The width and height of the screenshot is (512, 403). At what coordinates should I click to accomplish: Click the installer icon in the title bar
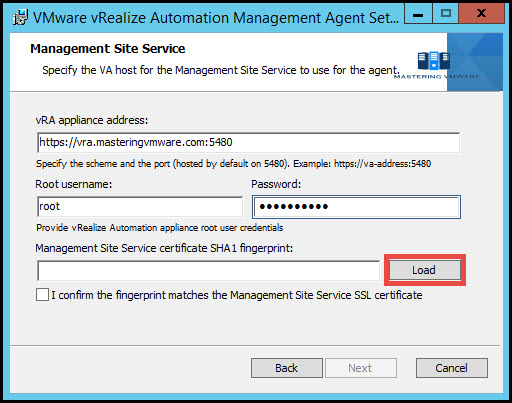coord(20,17)
